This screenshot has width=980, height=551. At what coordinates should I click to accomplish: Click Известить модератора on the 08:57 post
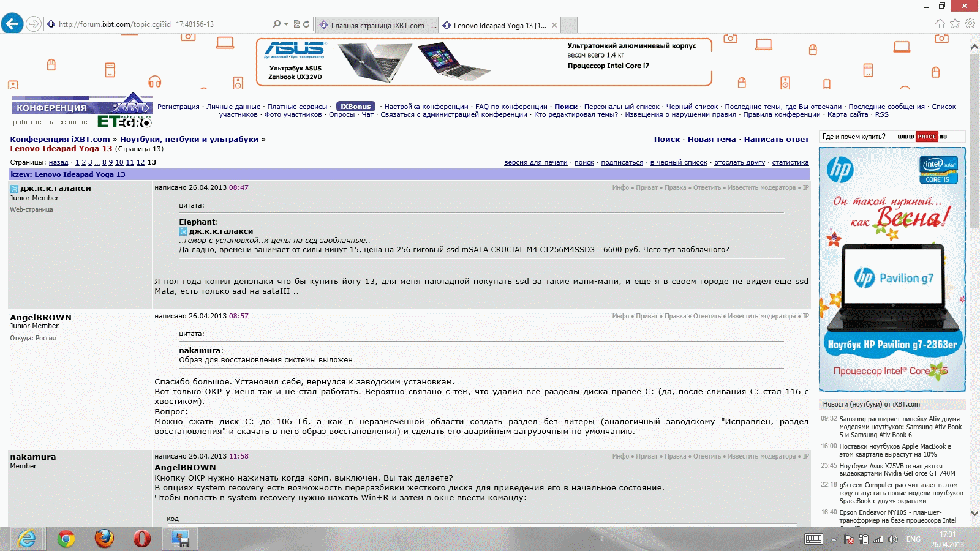(x=761, y=316)
